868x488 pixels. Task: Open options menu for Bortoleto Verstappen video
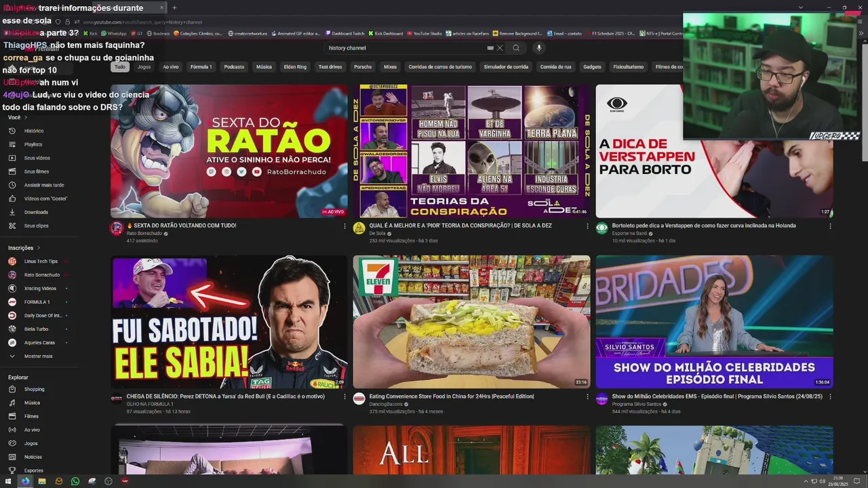tap(830, 226)
